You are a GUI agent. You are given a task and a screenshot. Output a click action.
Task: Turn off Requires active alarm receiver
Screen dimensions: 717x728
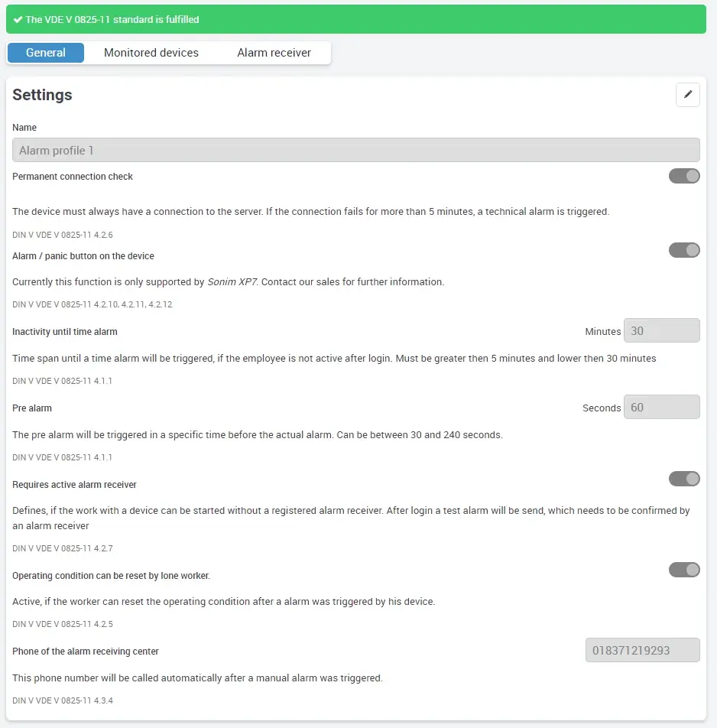[683, 479]
